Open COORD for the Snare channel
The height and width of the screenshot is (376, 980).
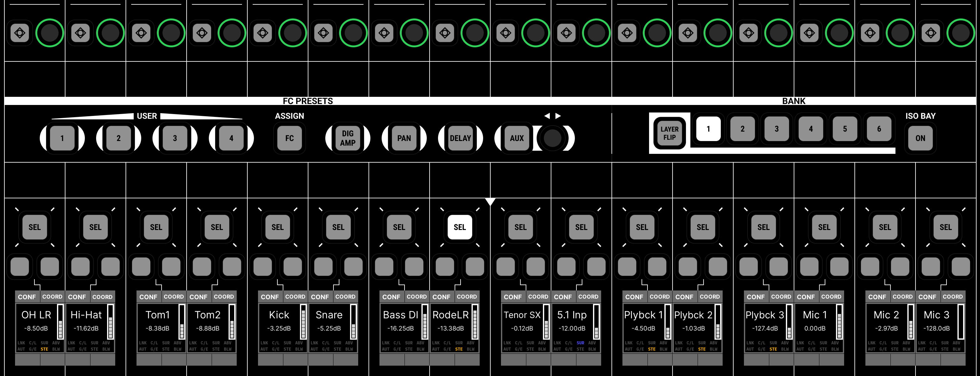345,297
